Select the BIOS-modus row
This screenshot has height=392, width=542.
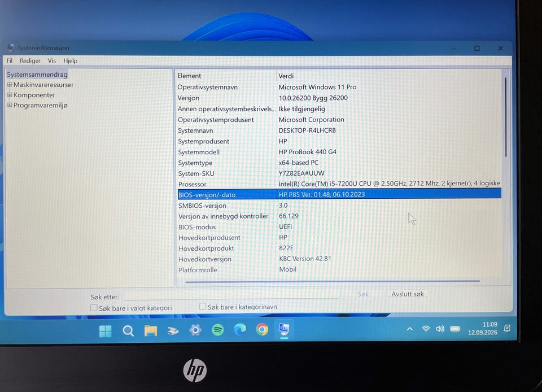(x=339, y=227)
